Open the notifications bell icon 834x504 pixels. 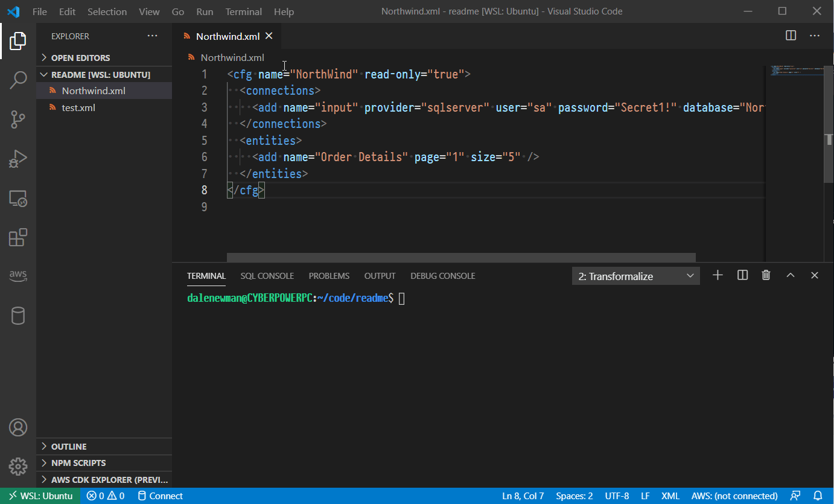pyautogui.click(x=818, y=496)
